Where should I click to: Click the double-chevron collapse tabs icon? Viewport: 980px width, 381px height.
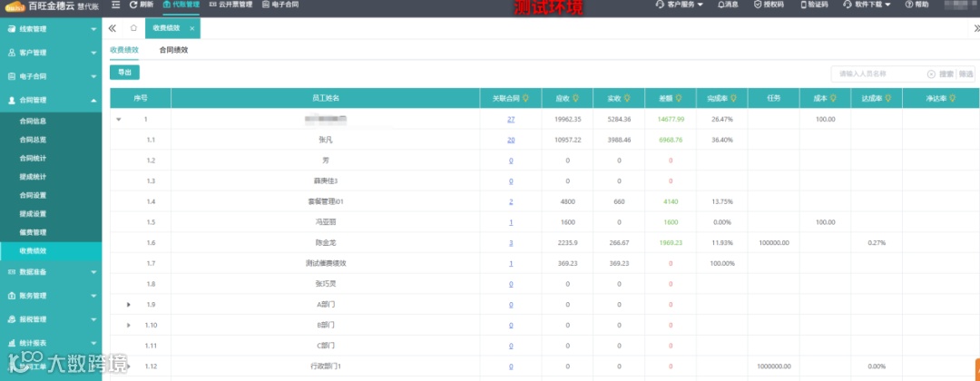tap(113, 28)
